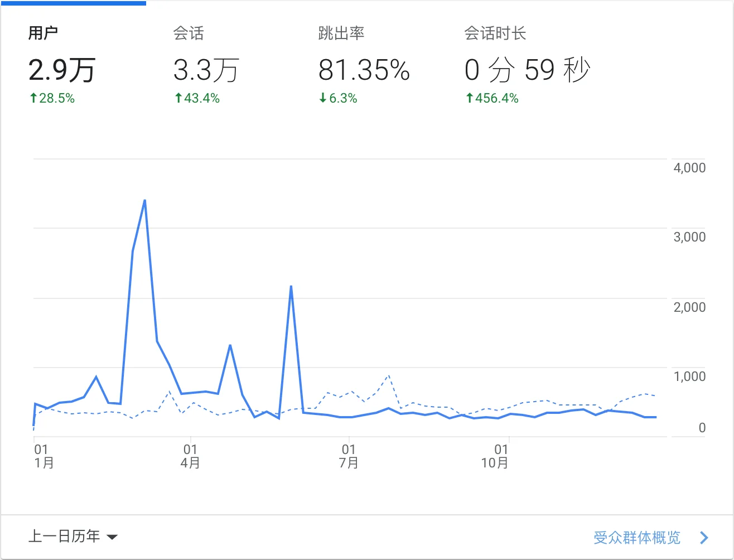Click the 0 分 59 秒 duration value

click(x=527, y=70)
